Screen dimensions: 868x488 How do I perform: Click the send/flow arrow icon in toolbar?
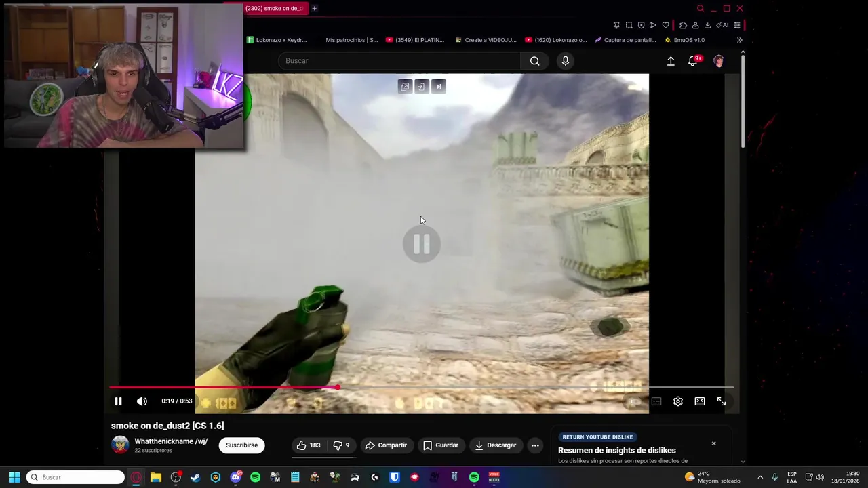[x=653, y=25]
